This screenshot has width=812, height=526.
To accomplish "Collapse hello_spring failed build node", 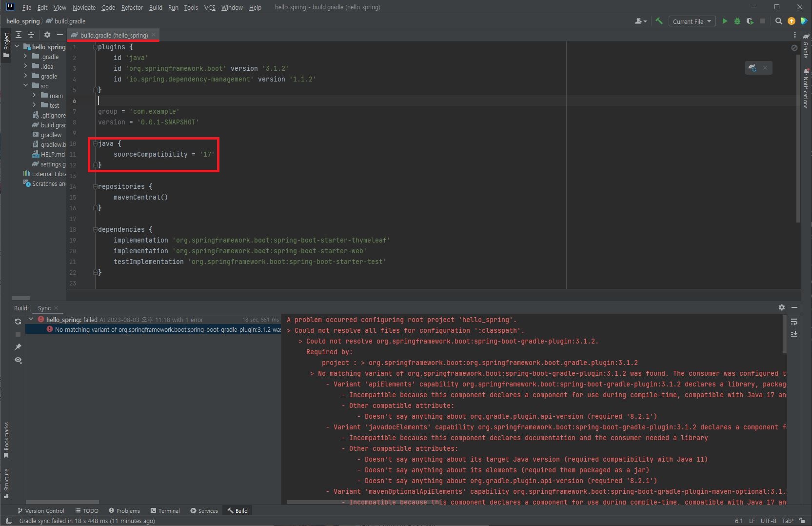I will tap(31, 319).
